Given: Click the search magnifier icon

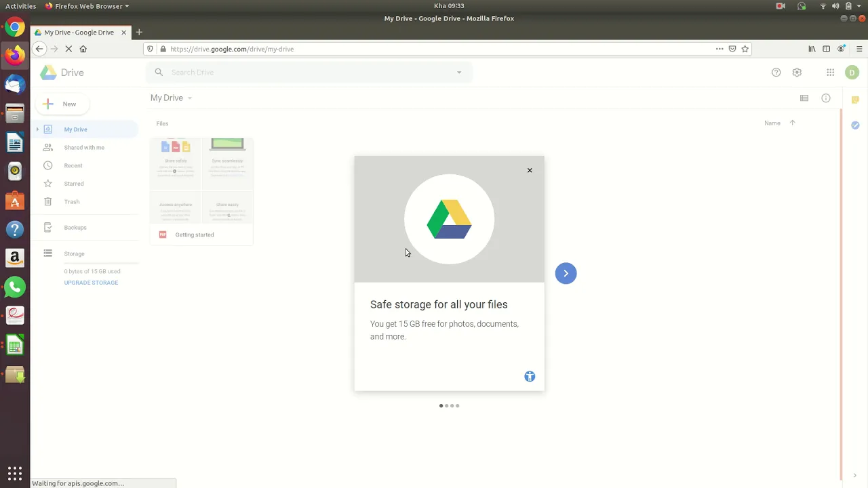Looking at the screenshot, I should (159, 73).
